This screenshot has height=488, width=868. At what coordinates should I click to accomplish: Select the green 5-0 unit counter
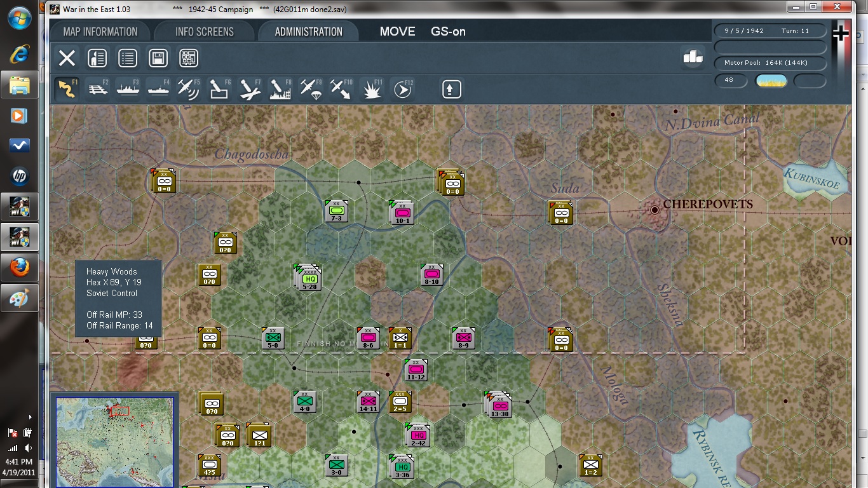click(x=273, y=338)
